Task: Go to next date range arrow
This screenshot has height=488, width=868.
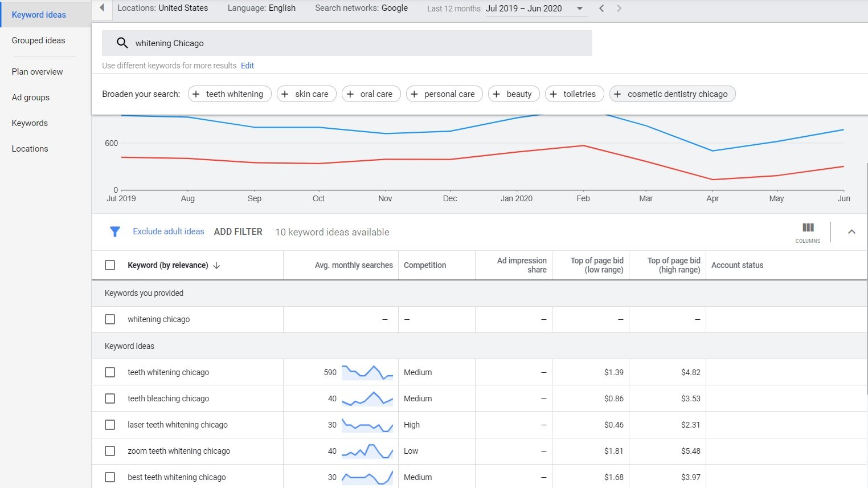Action: [619, 8]
